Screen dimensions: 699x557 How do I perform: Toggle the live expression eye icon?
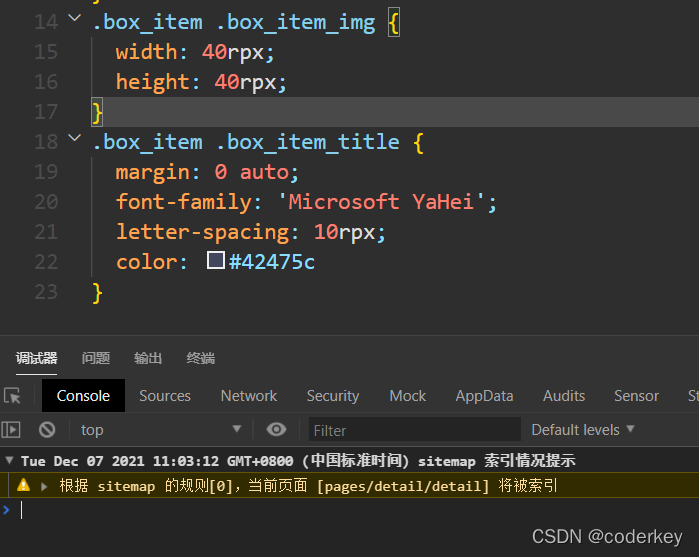276,429
